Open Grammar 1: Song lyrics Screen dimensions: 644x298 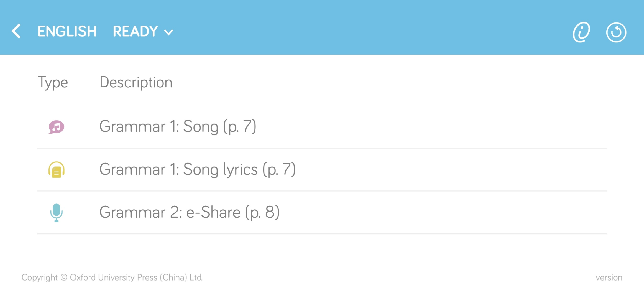(x=197, y=170)
